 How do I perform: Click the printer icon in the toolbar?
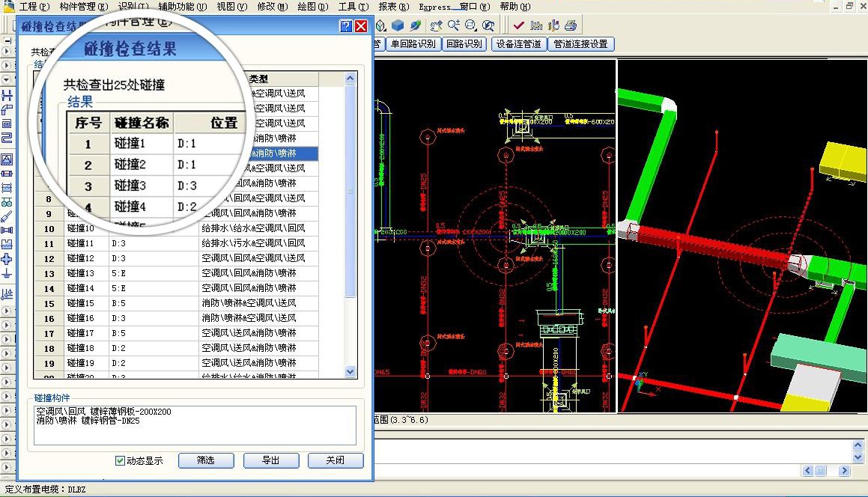coord(571,25)
